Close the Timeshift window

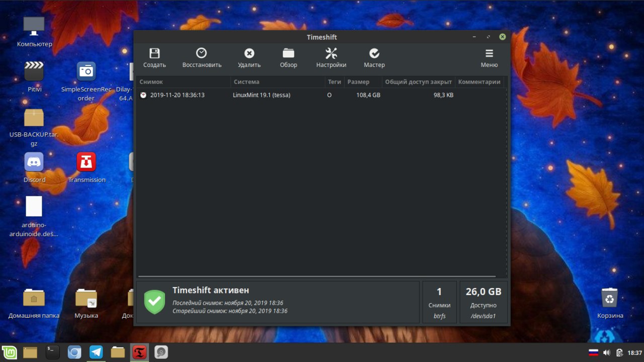tap(502, 37)
